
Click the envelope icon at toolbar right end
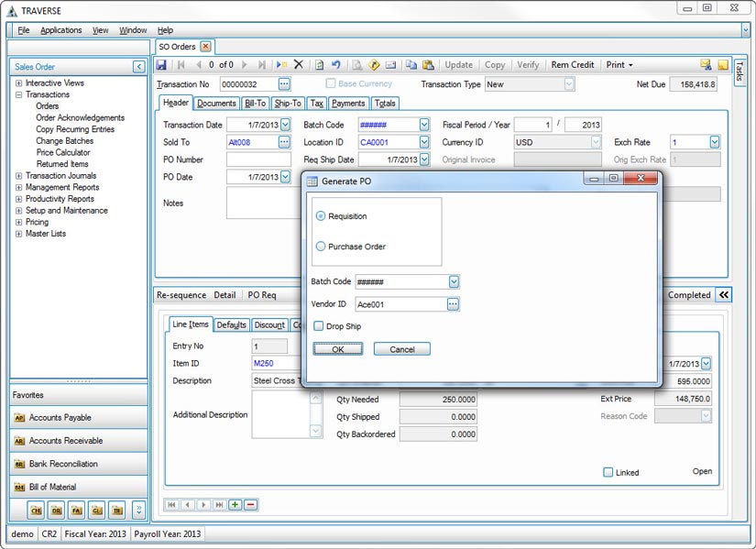coord(706,65)
